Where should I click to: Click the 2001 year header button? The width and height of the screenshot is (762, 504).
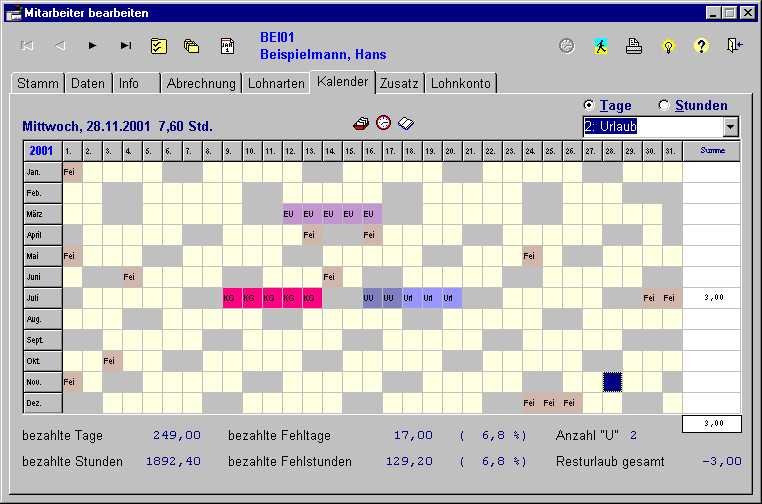[42, 151]
